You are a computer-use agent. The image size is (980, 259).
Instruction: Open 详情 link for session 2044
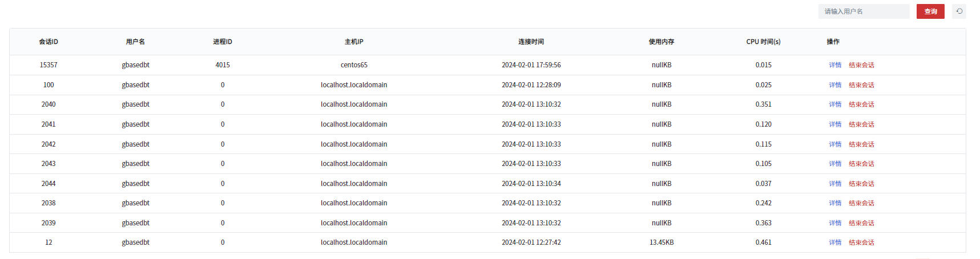[x=835, y=184]
